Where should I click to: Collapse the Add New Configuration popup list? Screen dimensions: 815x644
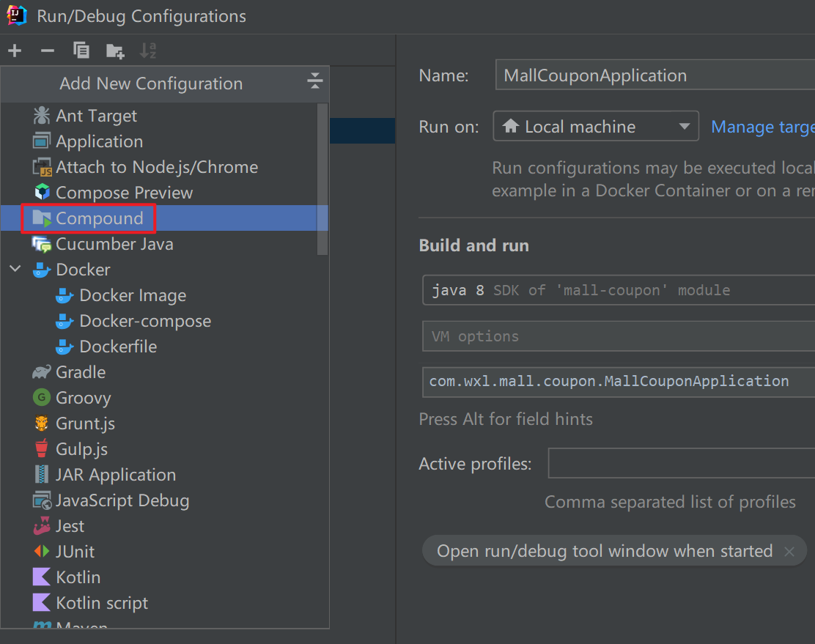point(315,81)
